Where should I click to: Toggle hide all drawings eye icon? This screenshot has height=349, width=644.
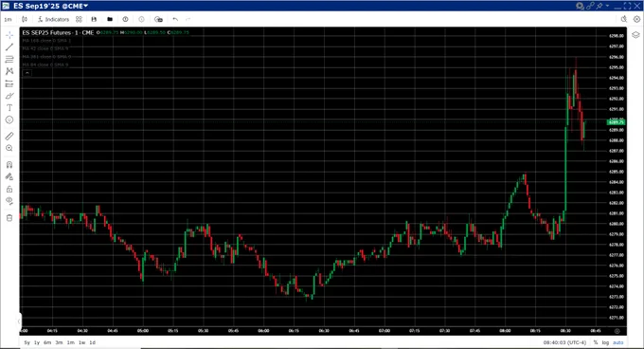click(x=9, y=201)
